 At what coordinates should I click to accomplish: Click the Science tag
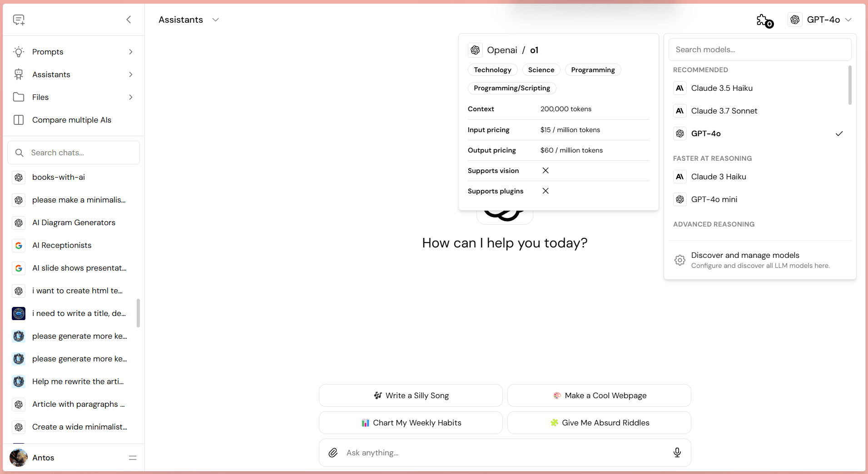(541, 70)
